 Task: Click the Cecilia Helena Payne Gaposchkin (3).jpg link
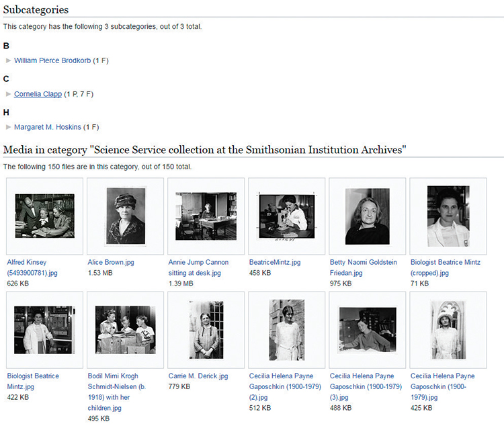coord(366,387)
